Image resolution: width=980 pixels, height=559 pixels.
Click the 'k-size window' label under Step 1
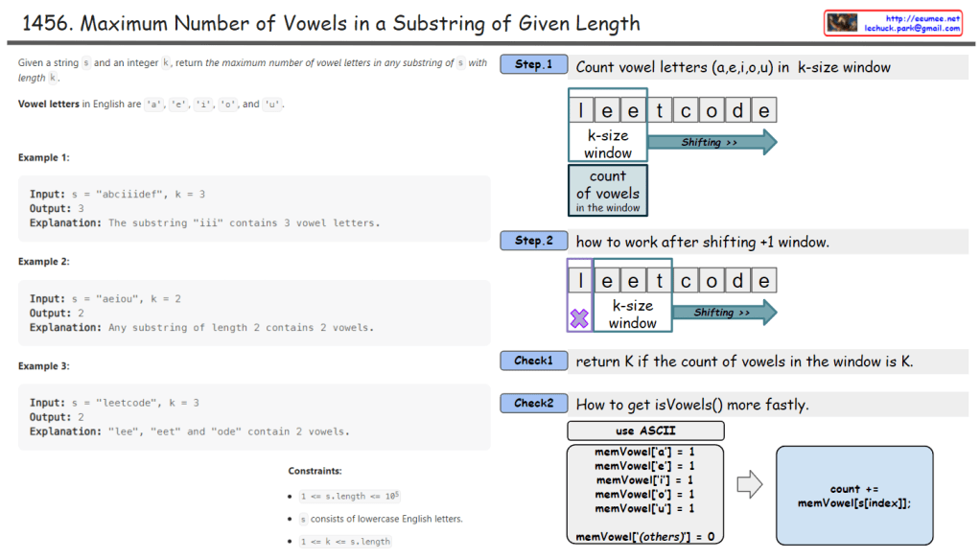click(607, 144)
